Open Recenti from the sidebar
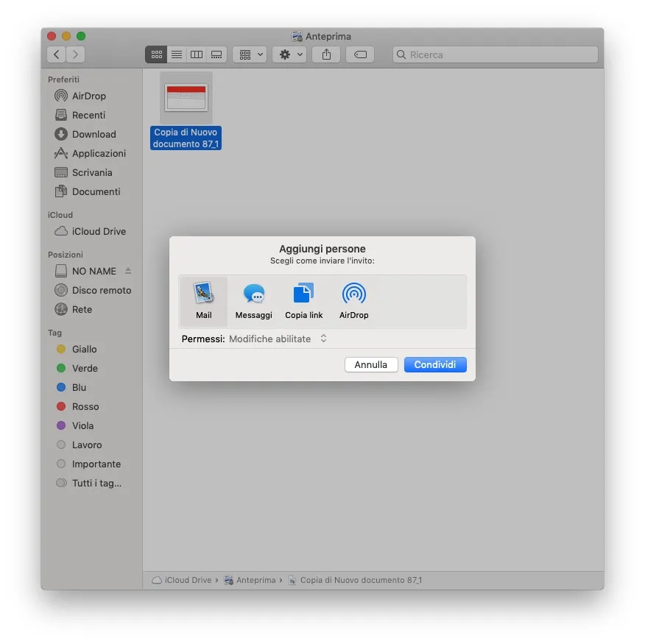 click(x=86, y=115)
